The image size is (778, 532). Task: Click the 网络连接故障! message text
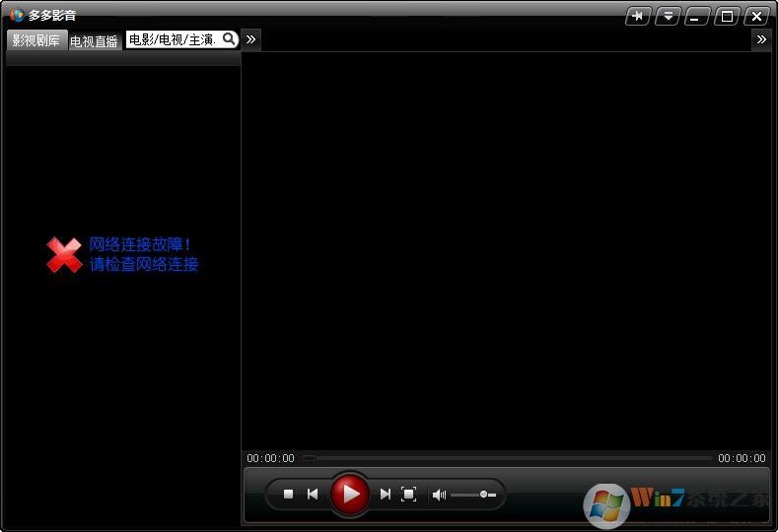click(x=139, y=244)
